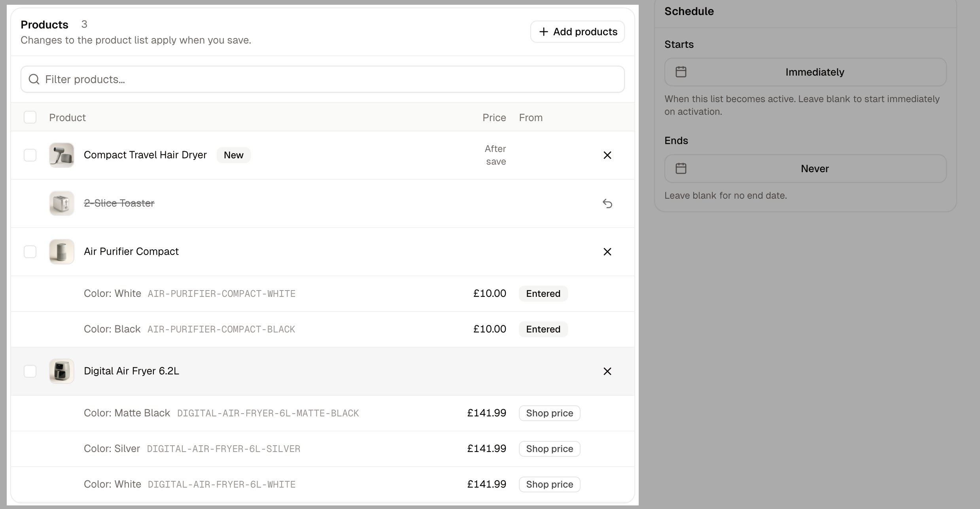Image resolution: width=980 pixels, height=509 pixels.
Task: Click SKU DIGITAL-AIR-FRYER-6L-SILVER
Action: 223,449
